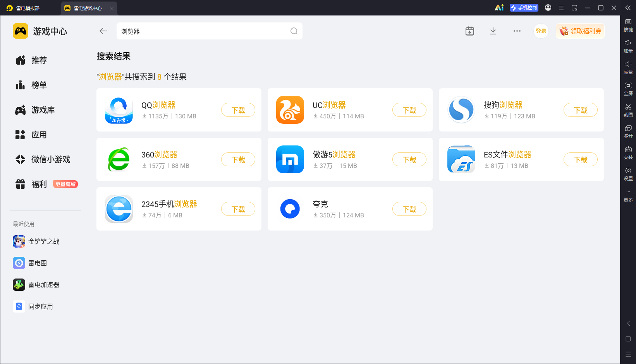This screenshot has height=364, width=636.
Task: Click the UC浏览器 app icon
Action: pyautogui.click(x=290, y=110)
